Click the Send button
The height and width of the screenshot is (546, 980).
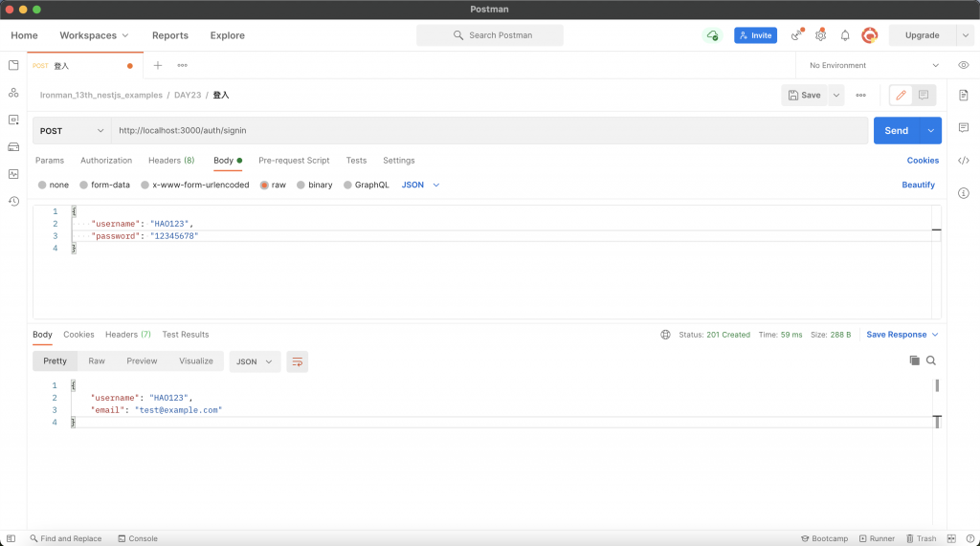896,131
